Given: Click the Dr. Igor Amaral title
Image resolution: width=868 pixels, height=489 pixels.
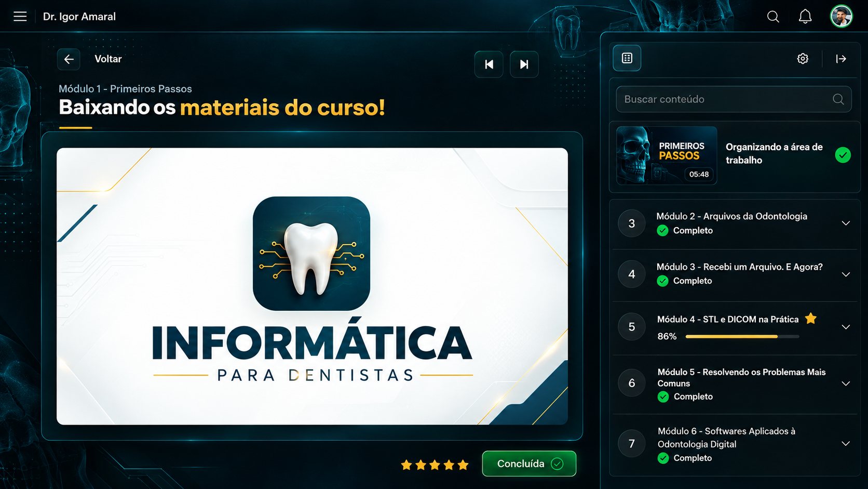Looking at the screenshot, I should pyautogui.click(x=79, y=17).
